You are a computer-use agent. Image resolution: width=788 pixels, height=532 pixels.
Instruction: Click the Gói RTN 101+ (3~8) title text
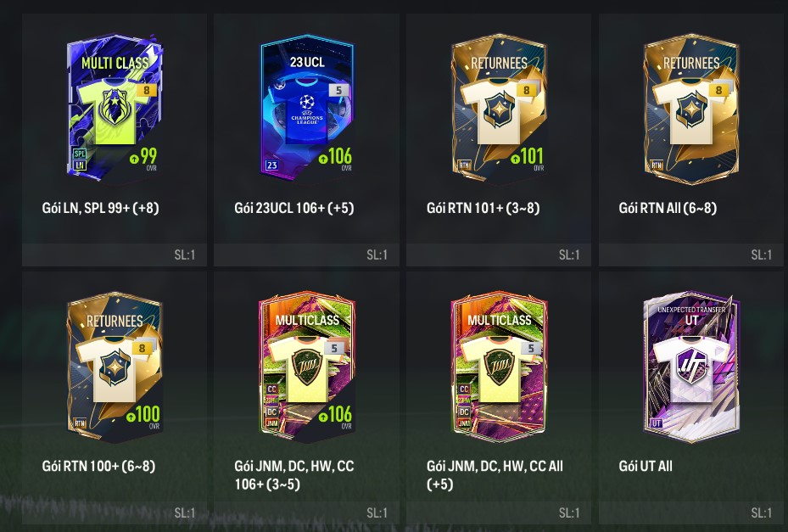coord(483,208)
